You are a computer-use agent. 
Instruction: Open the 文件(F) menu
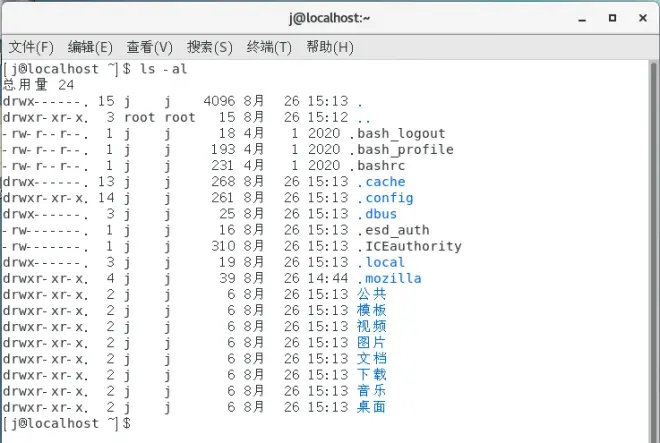(31, 47)
